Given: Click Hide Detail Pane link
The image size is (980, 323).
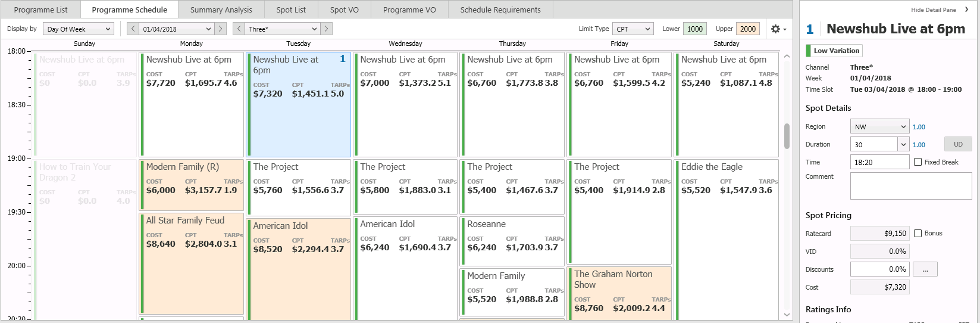Looking at the screenshot, I should pos(934,10).
